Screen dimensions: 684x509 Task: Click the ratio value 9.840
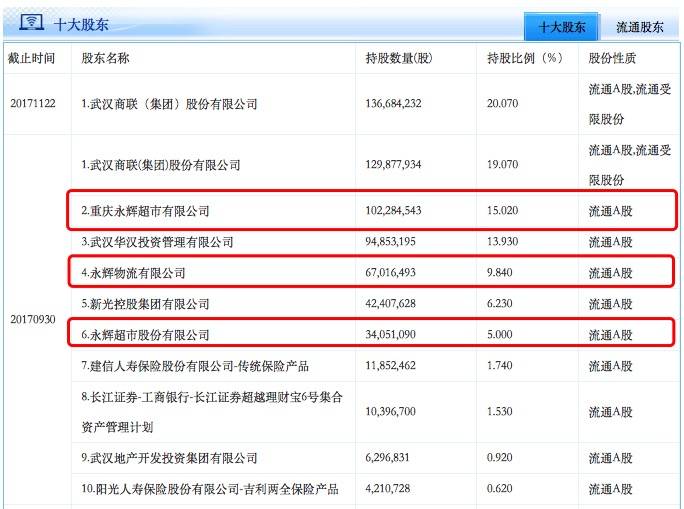499,273
